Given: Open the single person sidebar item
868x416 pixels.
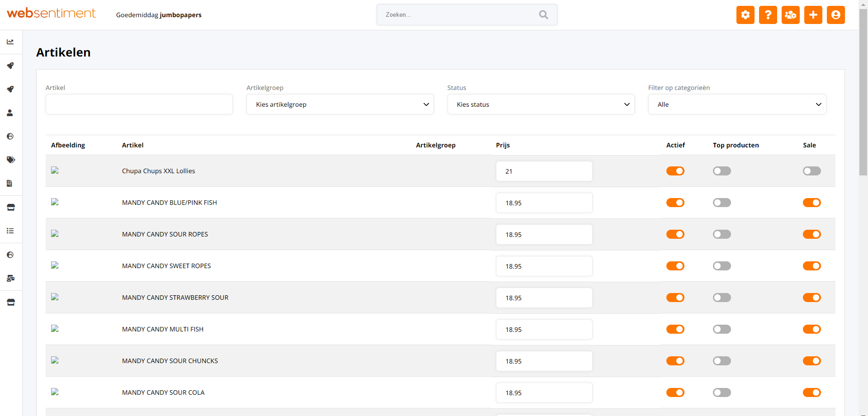Looking at the screenshot, I should point(10,113).
